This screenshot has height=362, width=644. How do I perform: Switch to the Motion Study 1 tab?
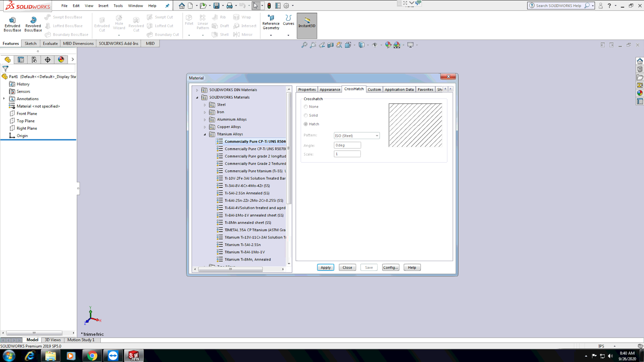[81, 340]
